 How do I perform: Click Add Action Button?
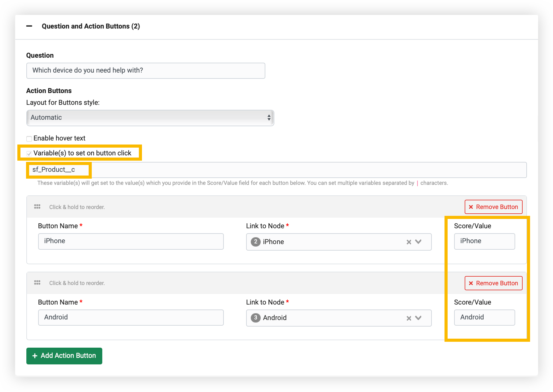64,356
